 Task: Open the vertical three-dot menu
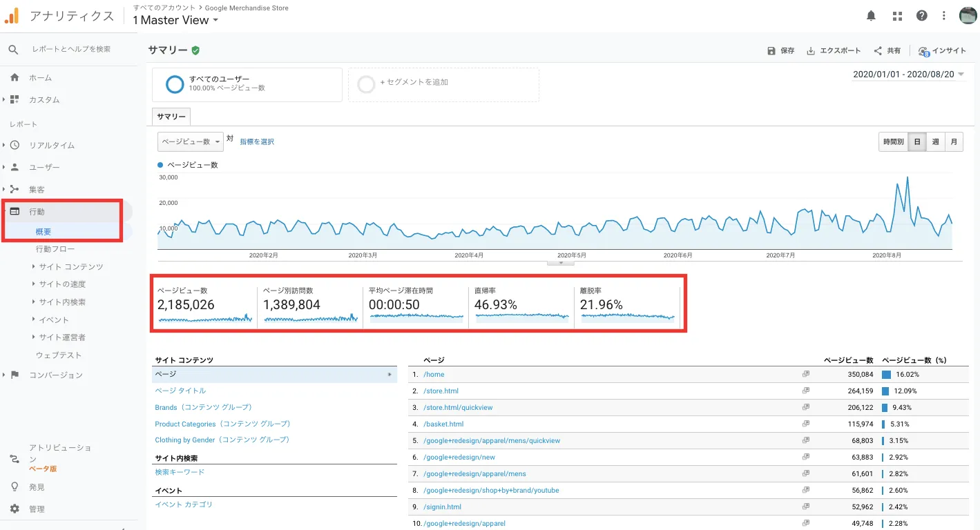click(944, 15)
